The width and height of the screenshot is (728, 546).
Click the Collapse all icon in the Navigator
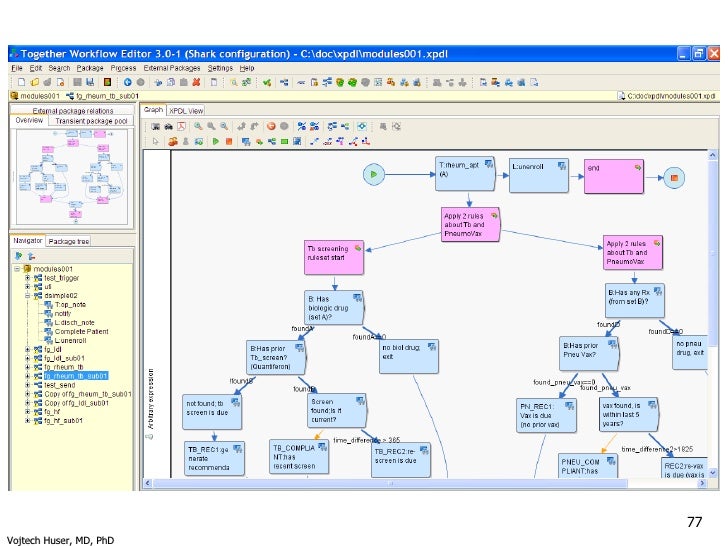31,256
